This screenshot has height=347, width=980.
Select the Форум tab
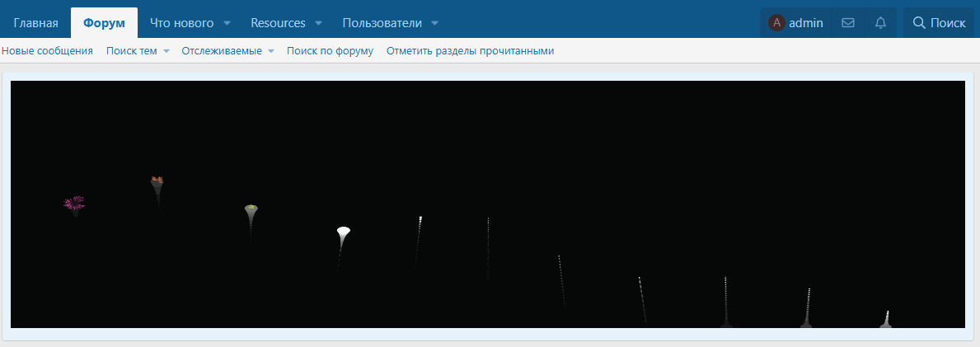[x=105, y=23]
